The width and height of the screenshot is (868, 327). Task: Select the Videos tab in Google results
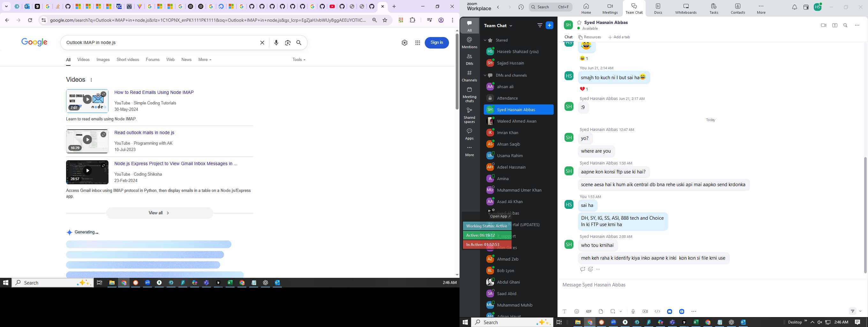pos(83,60)
